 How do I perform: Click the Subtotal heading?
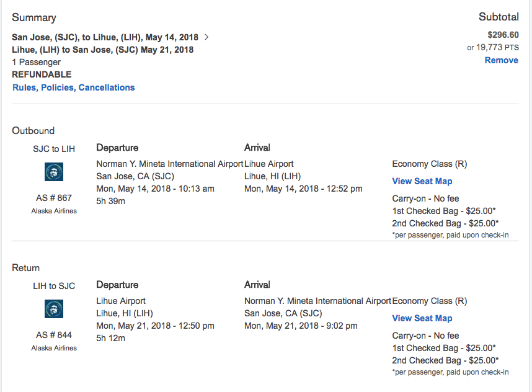[x=498, y=17]
